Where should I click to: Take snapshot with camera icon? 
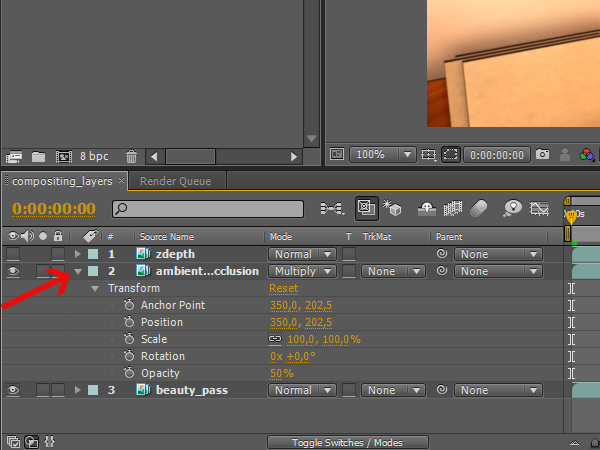click(542, 155)
